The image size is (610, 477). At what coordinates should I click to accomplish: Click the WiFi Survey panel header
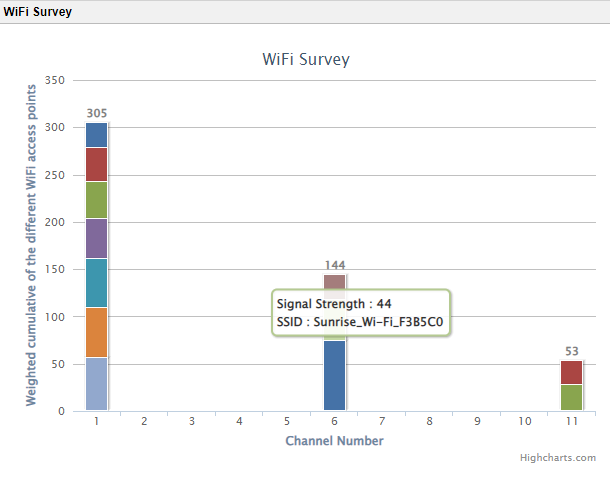36,11
